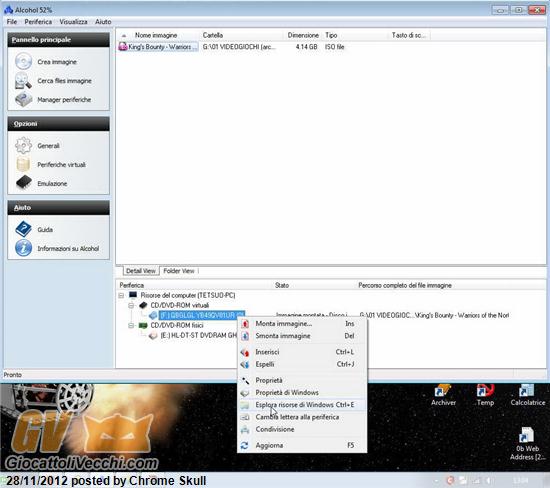Click the Manager periferiche link
The height and width of the screenshot is (488, 550).
coord(64,100)
